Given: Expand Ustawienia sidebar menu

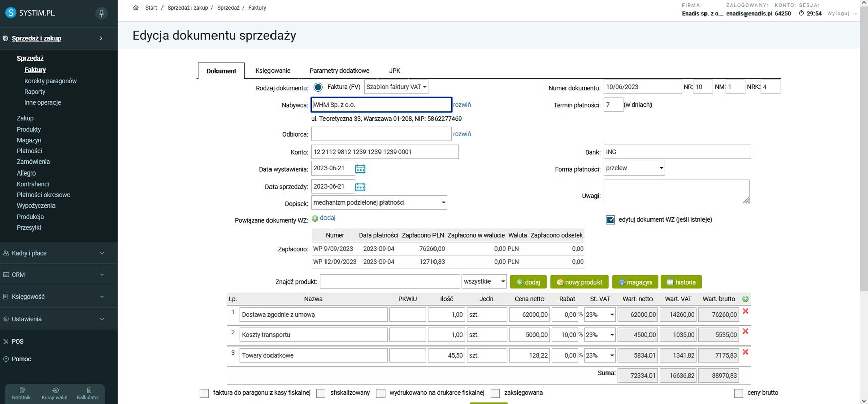Looking at the screenshot, I should click(59, 319).
